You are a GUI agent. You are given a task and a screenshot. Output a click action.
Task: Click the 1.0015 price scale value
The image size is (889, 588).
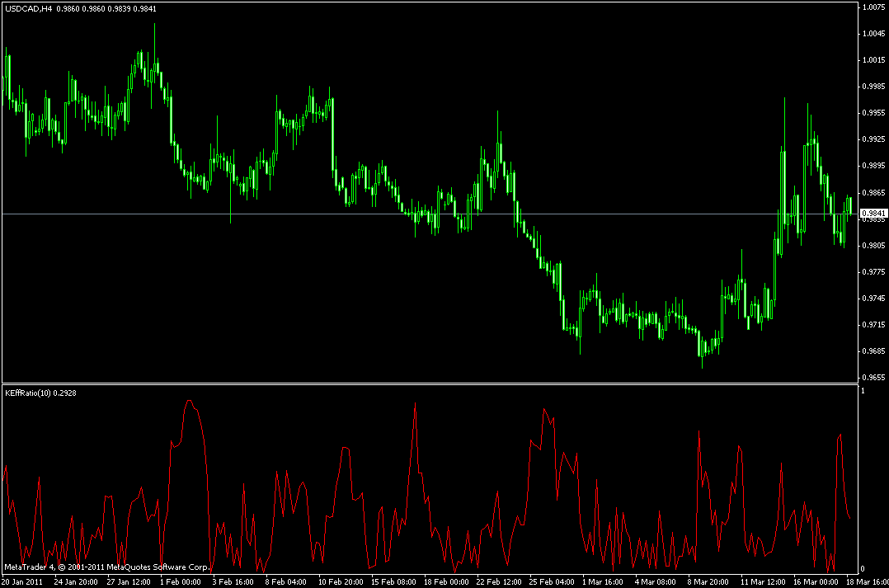(873, 60)
